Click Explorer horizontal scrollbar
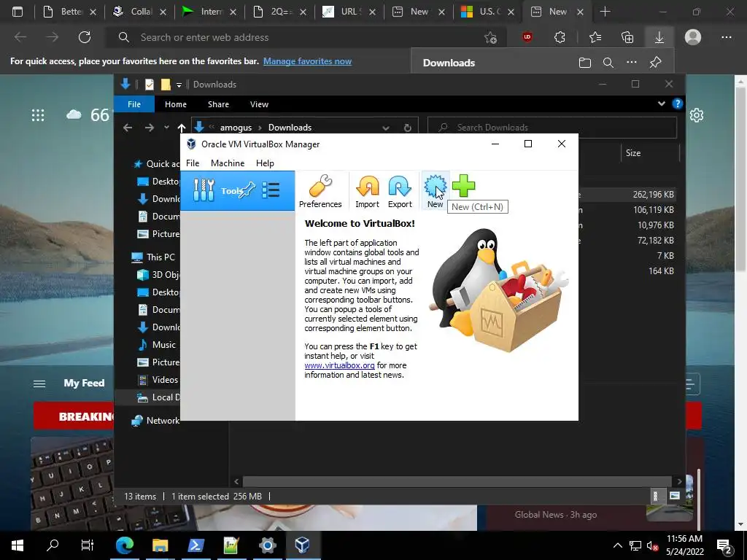Image resolution: width=747 pixels, height=560 pixels. coord(457,481)
